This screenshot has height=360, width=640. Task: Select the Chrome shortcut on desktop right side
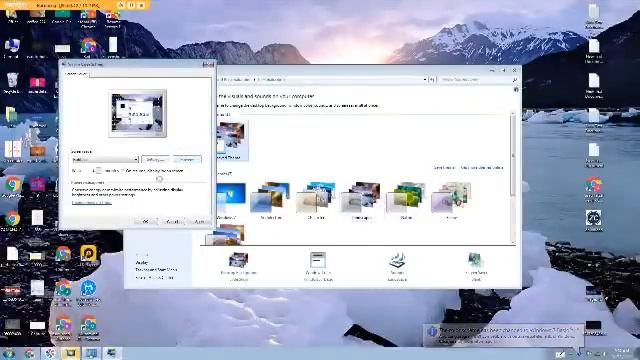[593, 189]
